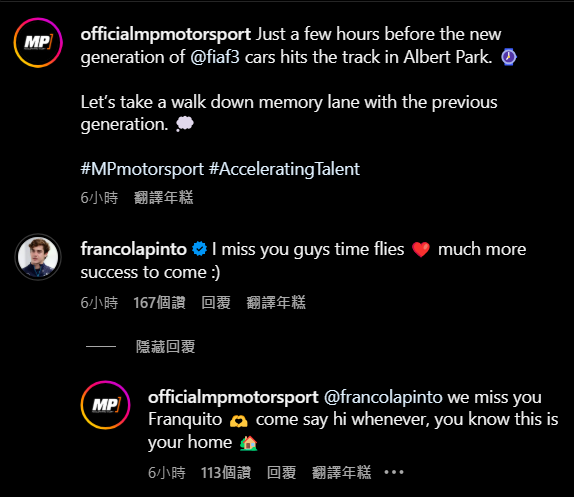Image resolution: width=574 pixels, height=497 pixels.
Task: Reply to MP Motorsport's reply with 回覆
Action: tap(281, 472)
